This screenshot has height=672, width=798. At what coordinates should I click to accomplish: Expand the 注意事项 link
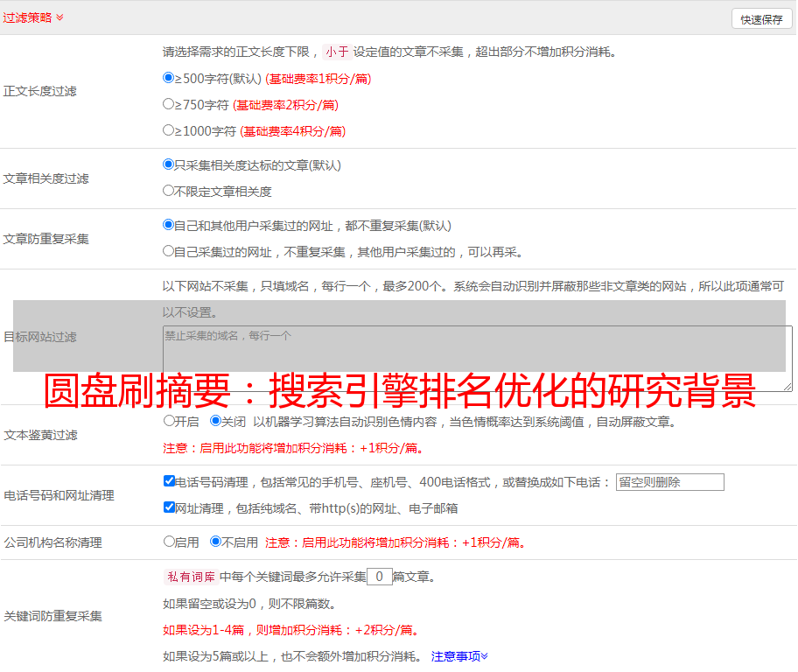459,656
